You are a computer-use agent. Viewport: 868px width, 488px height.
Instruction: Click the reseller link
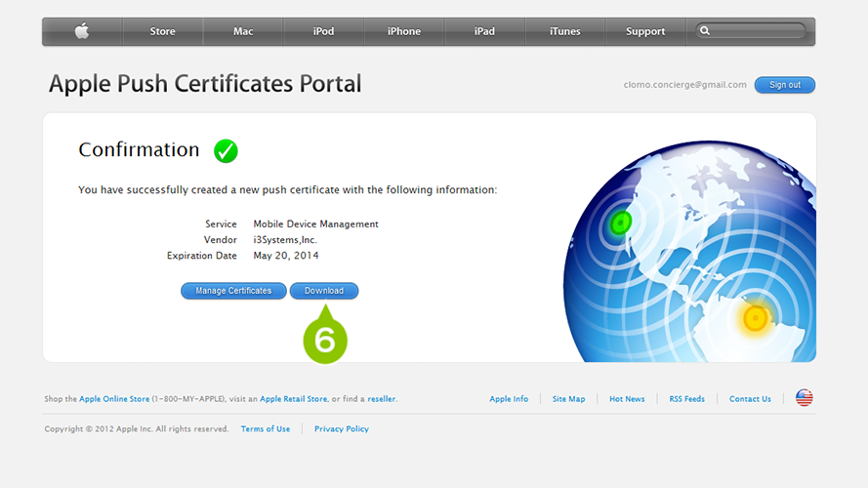pos(382,399)
